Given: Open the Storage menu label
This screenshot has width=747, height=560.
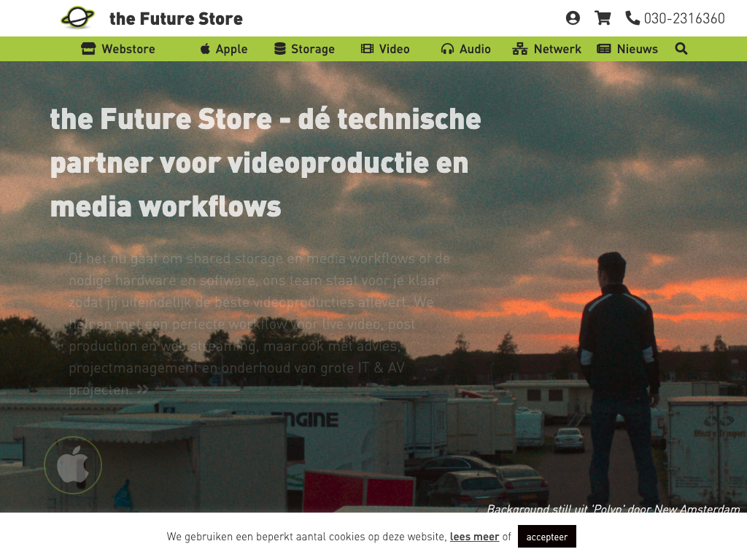Looking at the screenshot, I should click(x=312, y=49).
